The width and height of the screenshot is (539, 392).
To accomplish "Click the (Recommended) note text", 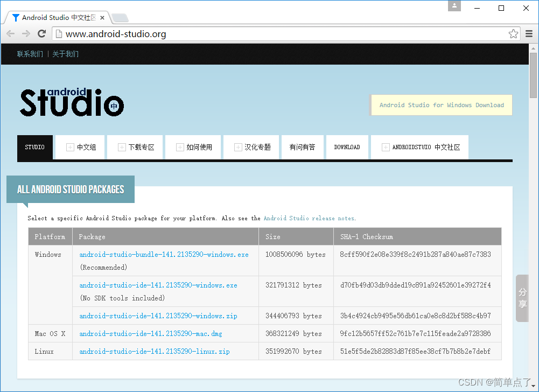I will (x=103, y=268).
